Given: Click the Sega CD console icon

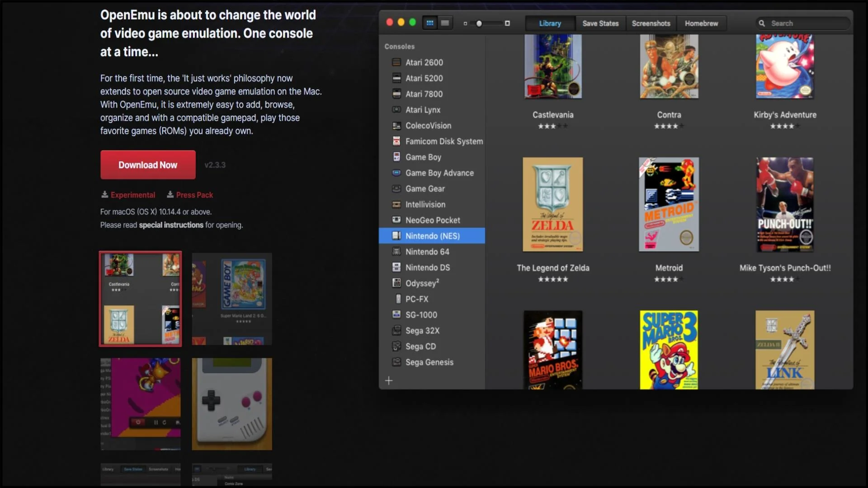Looking at the screenshot, I should (396, 347).
